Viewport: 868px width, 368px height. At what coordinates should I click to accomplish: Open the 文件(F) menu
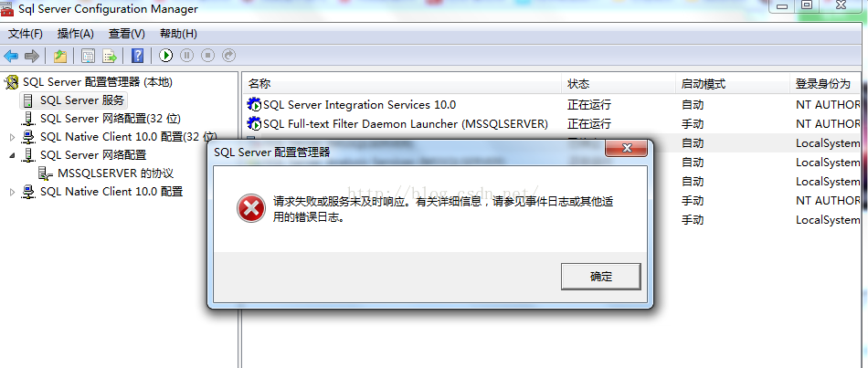(x=26, y=34)
